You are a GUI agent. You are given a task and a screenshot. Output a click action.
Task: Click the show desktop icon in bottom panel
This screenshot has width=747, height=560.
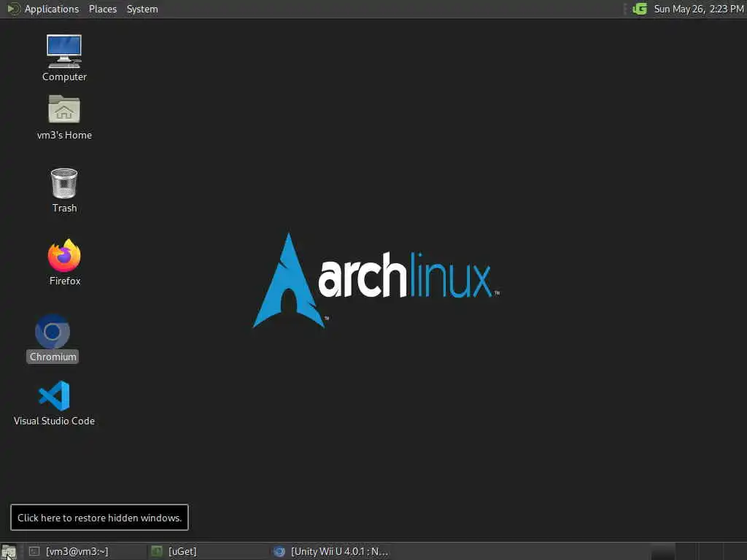point(9,551)
